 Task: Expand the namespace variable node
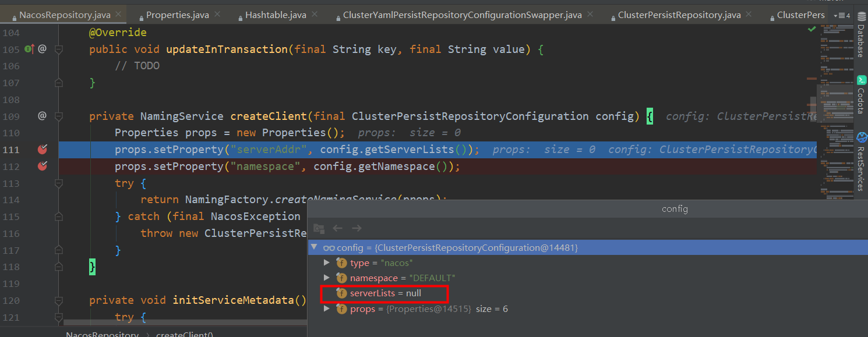(327, 278)
